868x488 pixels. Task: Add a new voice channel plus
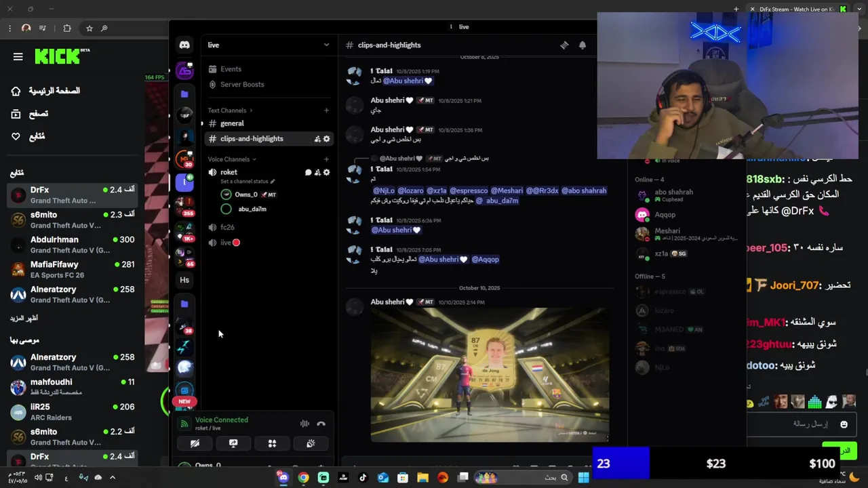click(326, 159)
